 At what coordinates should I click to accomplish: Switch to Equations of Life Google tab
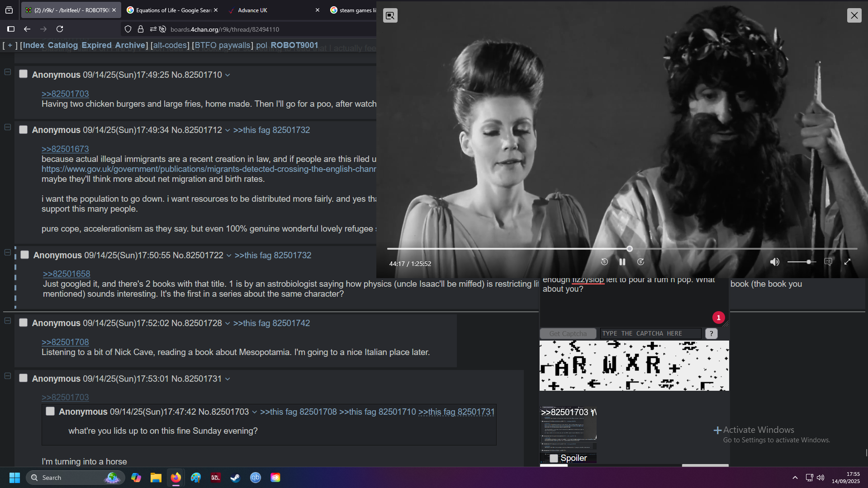[x=173, y=10]
